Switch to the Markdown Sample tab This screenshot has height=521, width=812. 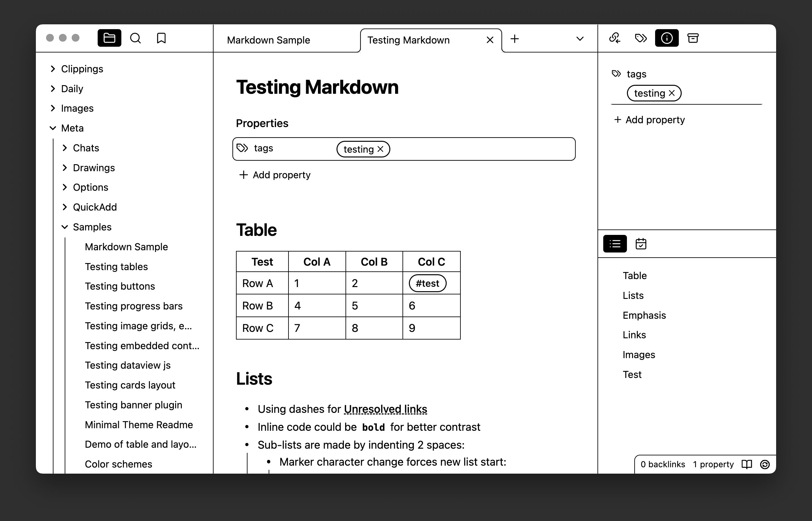268,40
